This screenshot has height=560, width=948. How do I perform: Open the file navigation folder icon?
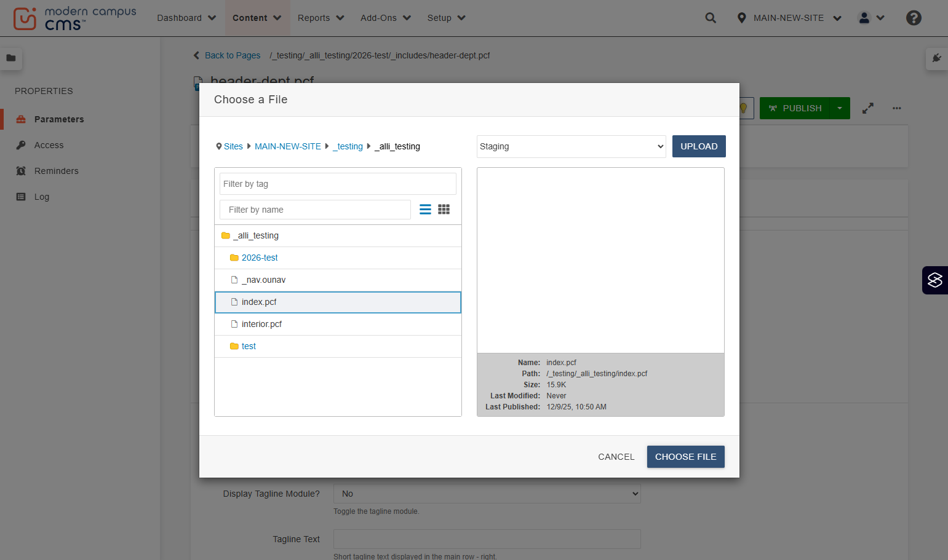pos(11,58)
